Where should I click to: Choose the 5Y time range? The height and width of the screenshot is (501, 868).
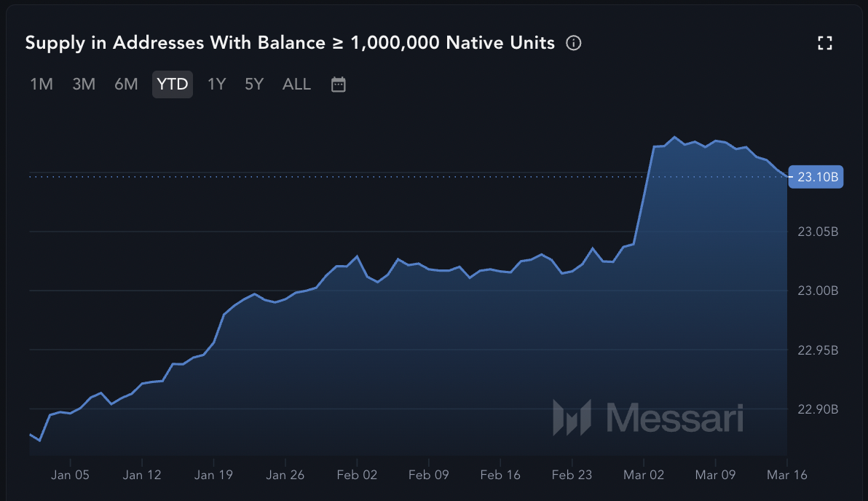pyautogui.click(x=254, y=84)
